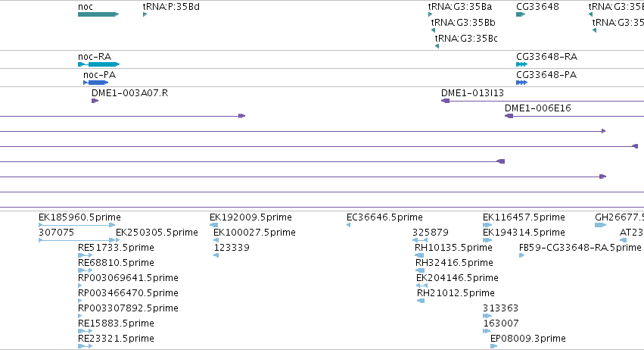Click the noc-RA transcript glyph
Image resolution: width=644 pixels, height=350 pixels.
tap(98, 64)
